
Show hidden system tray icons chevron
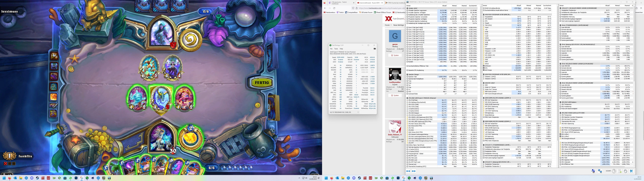tap(299, 178)
